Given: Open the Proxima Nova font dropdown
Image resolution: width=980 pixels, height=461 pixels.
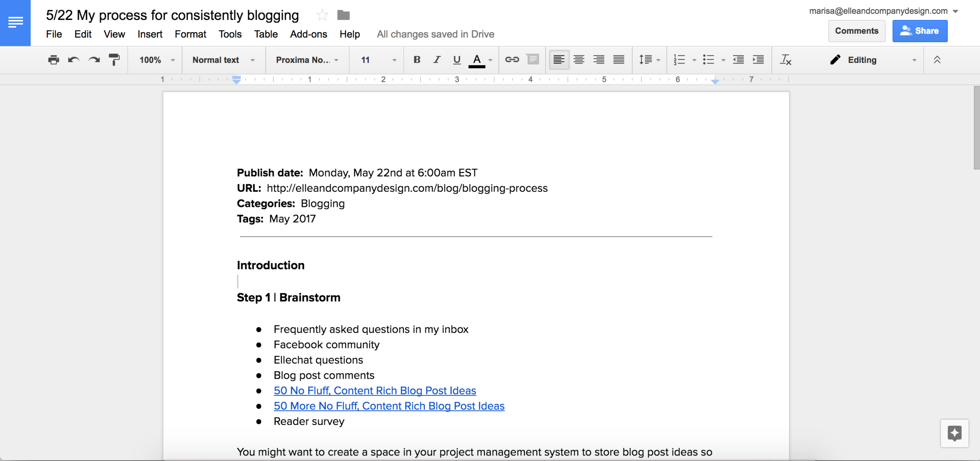Looking at the screenshot, I should click(307, 60).
